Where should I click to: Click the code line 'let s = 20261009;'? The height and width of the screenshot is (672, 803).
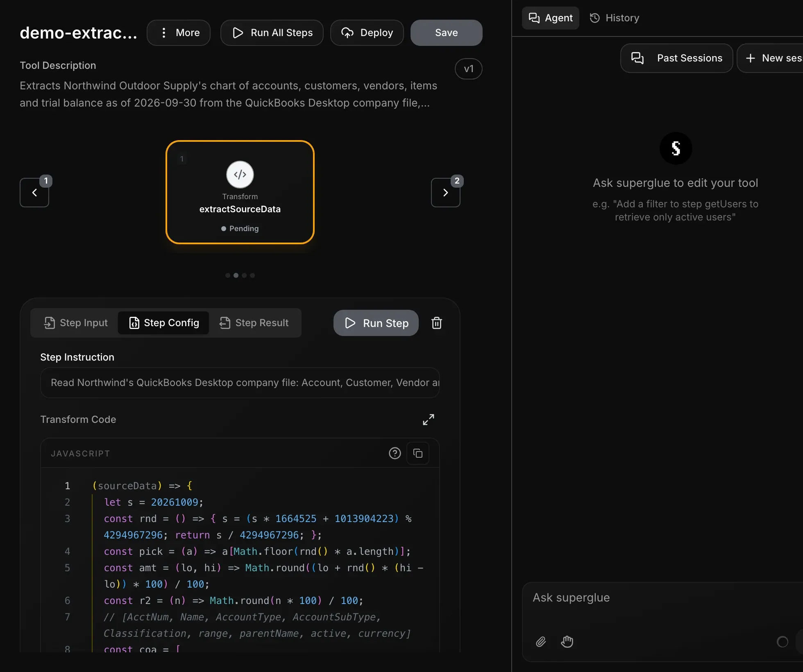(x=154, y=502)
